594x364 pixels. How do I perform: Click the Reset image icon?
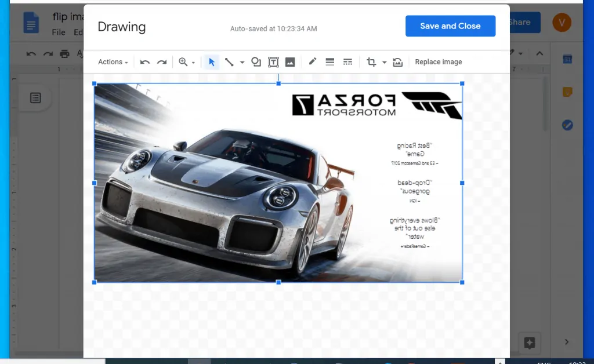(397, 62)
